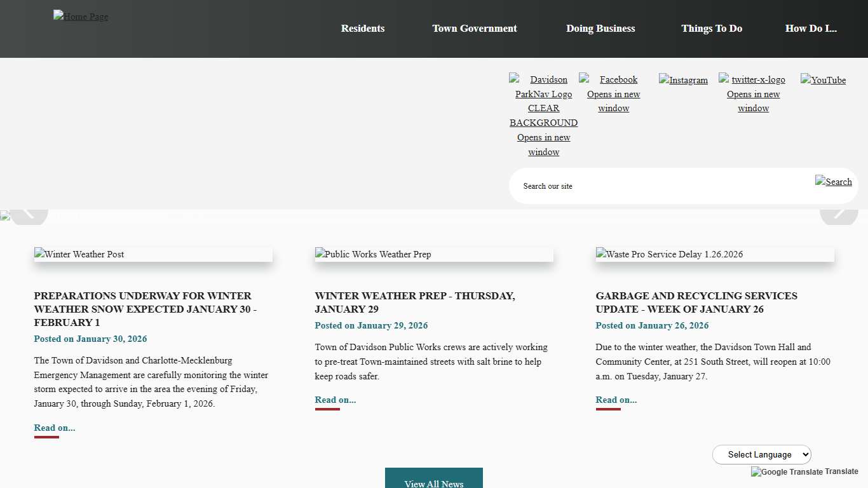Open the Residents menu
The width and height of the screenshot is (868, 488).
click(363, 28)
